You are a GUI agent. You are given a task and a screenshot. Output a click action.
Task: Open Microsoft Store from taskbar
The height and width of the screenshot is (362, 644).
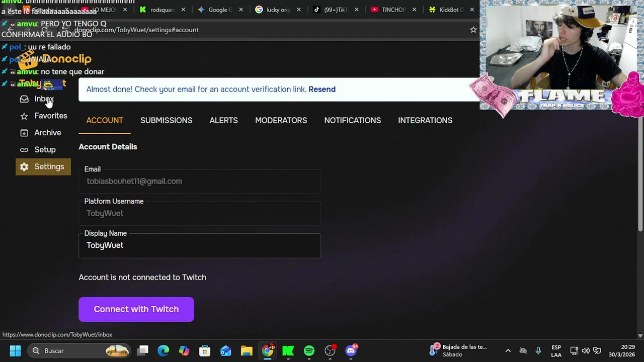(x=205, y=350)
